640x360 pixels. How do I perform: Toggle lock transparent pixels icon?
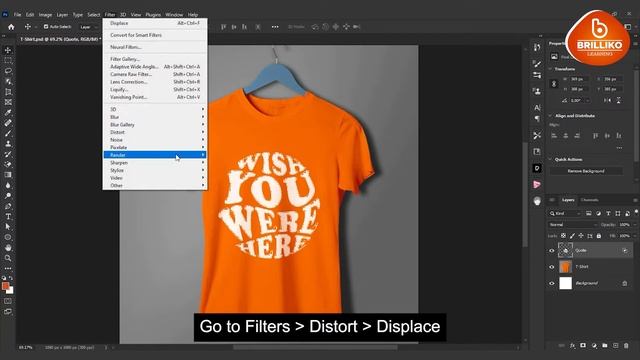[x=563, y=236]
